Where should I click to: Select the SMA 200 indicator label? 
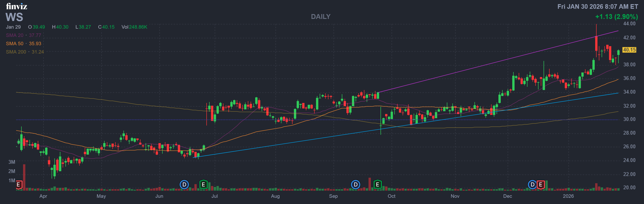(x=16, y=52)
